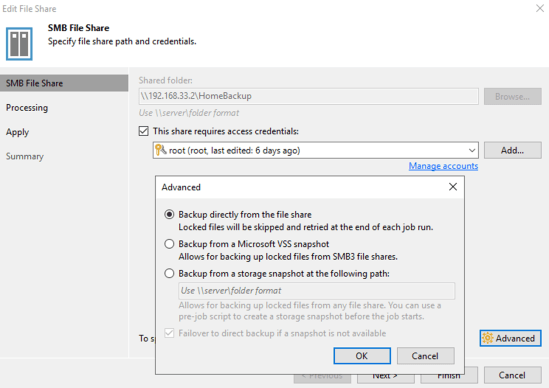
Task: Click the 'Advanced' dialog title text
Action: [181, 187]
